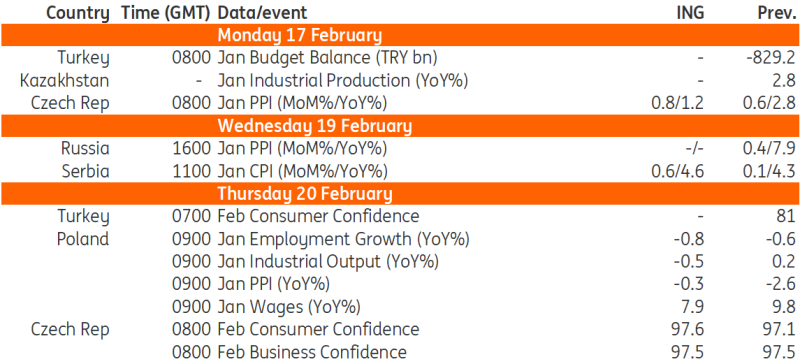Click the Time (GMT) column header

pyautogui.click(x=166, y=13)
